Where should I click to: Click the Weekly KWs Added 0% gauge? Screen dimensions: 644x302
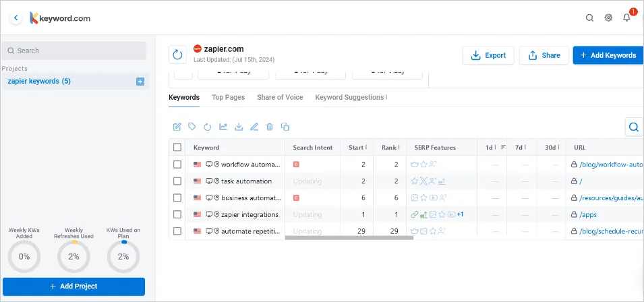[x=24, y=257]
